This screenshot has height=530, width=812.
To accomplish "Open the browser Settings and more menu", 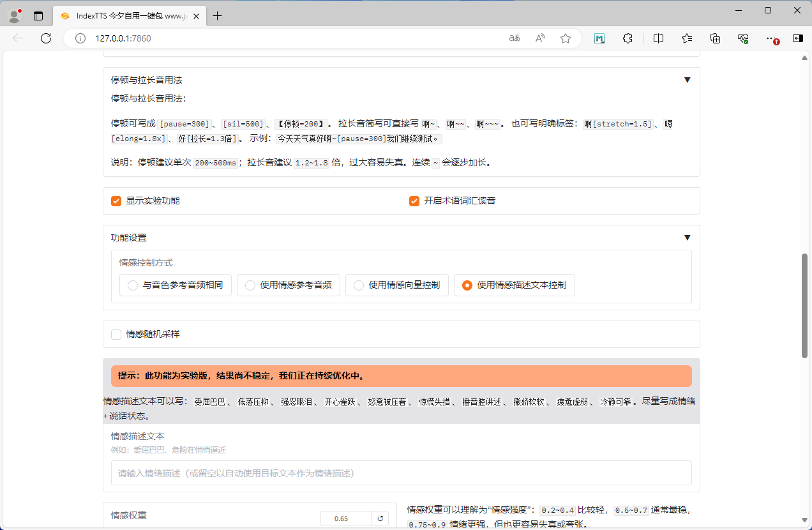I will [x=771, y=38].
